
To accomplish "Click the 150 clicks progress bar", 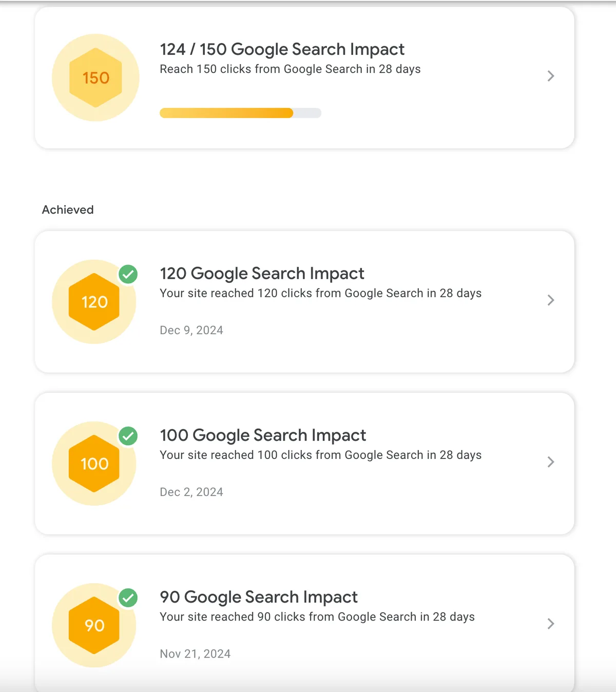I will click(x=240, y=113).
